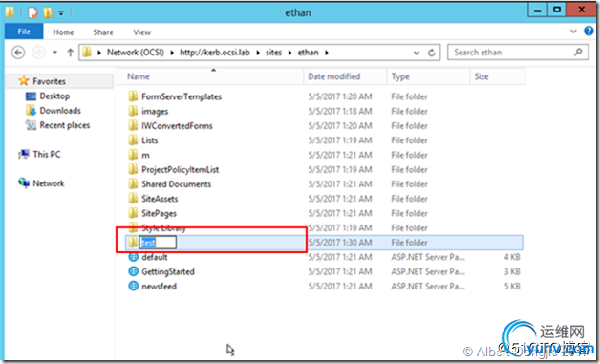The height and width of the screenshot is (364, 600).
Task: Select the FormServerTemplates folder icon
Action: pyautogui.click(x=133, y=96)
